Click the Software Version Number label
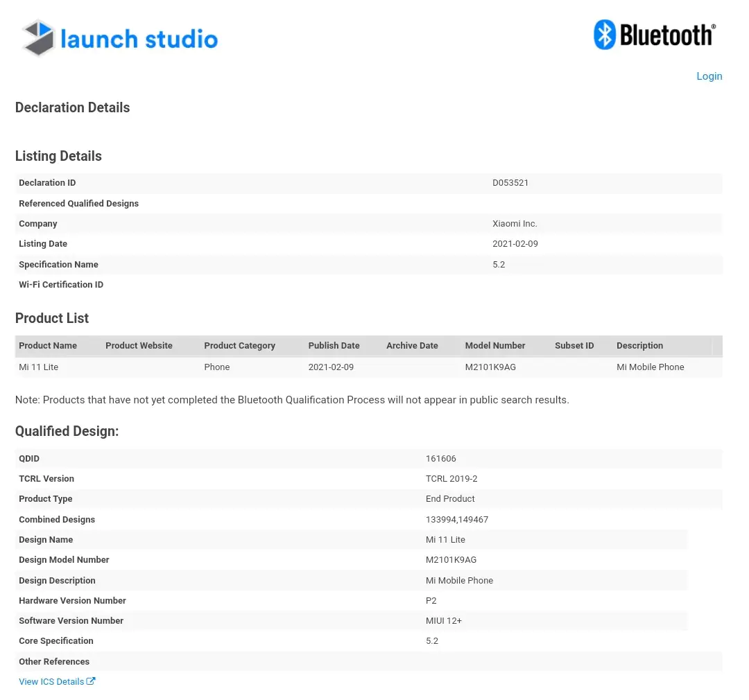This screenshot has width=749, height=700. (x=71, y=621)
